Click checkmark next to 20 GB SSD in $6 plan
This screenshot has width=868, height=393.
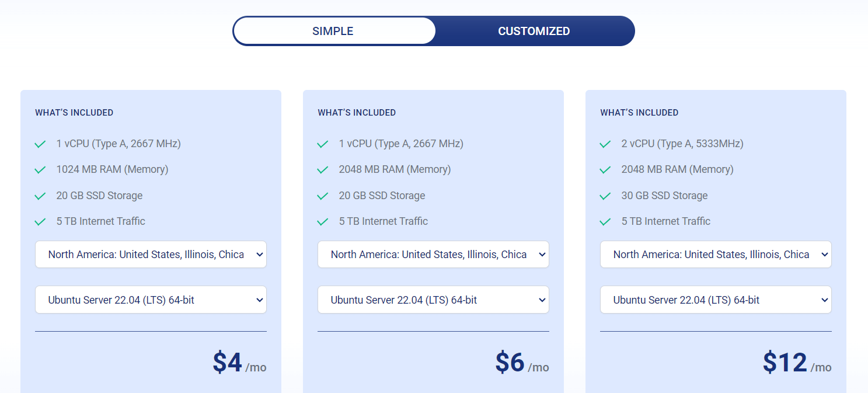tap(323, 196)
